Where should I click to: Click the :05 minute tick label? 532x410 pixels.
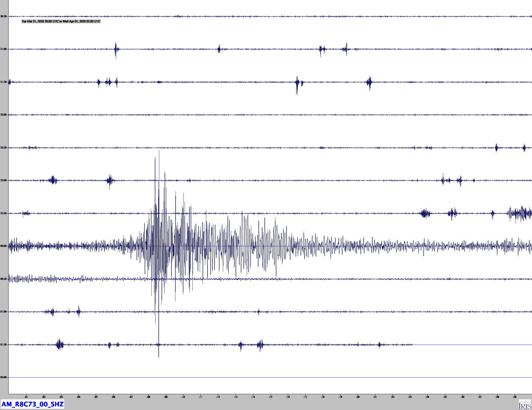96,397
